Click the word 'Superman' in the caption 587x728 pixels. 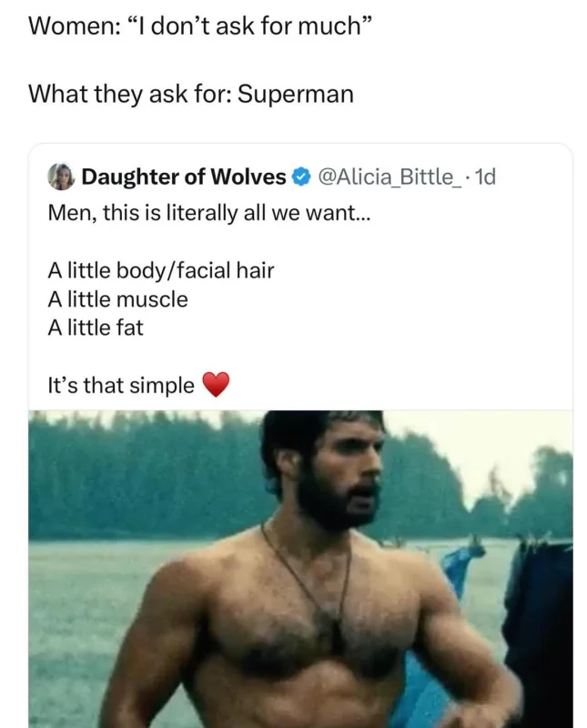coord(296,95)
